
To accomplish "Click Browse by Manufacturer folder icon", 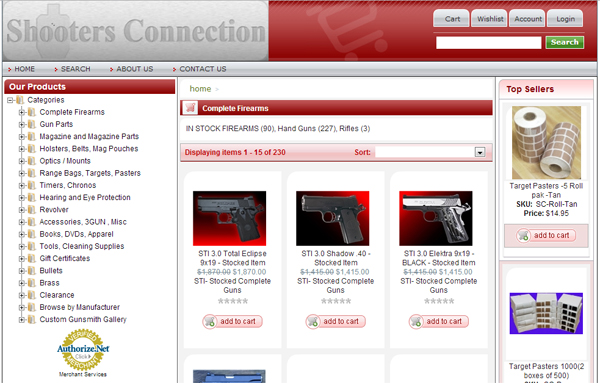I will (x=32, y=308).
